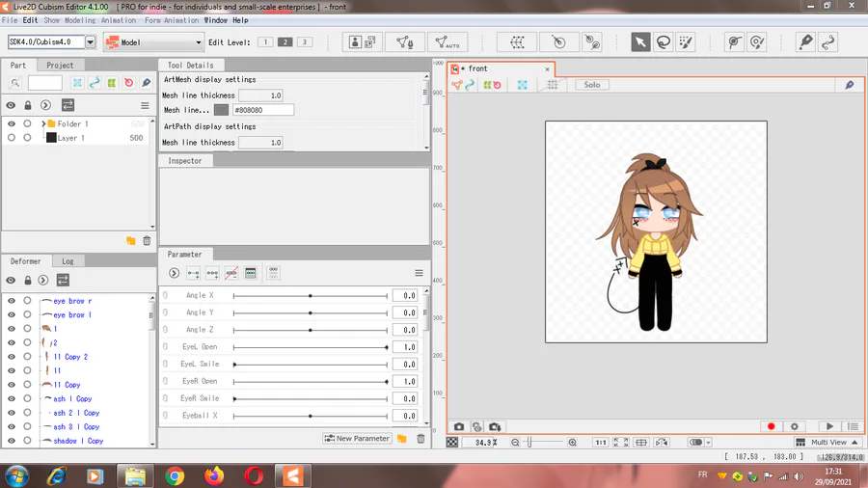Image resolution: width=868 pixels, height=488 pixels.
Task: Open the Parameter panel hamburger menu
Action: point(420,273)
